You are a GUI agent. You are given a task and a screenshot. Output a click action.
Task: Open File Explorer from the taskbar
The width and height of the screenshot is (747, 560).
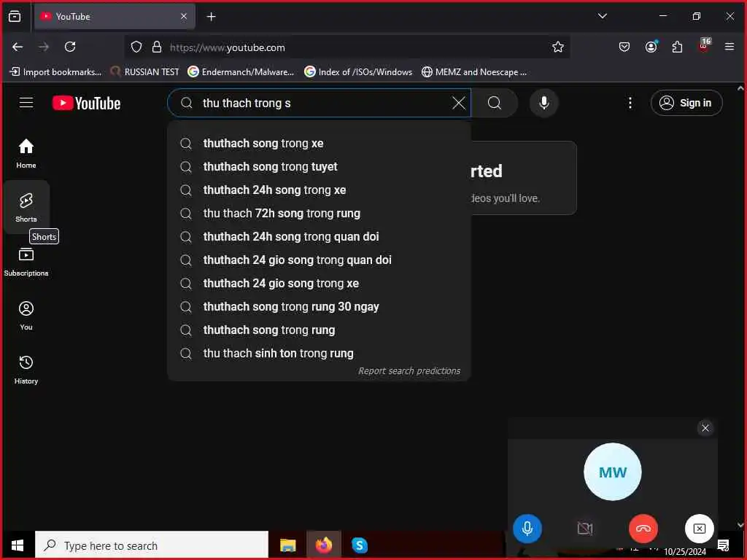(x=287, y=545)
